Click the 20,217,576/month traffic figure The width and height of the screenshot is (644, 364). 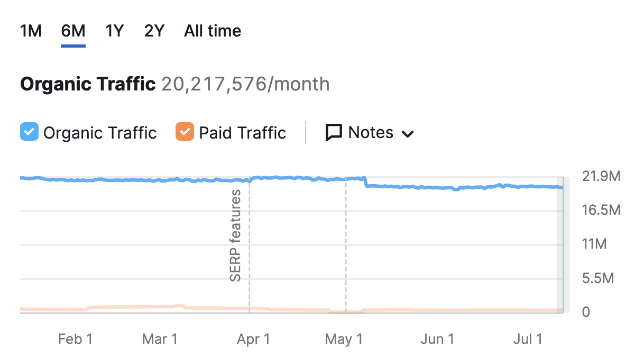pyautogui.click(x=246, y=84)
